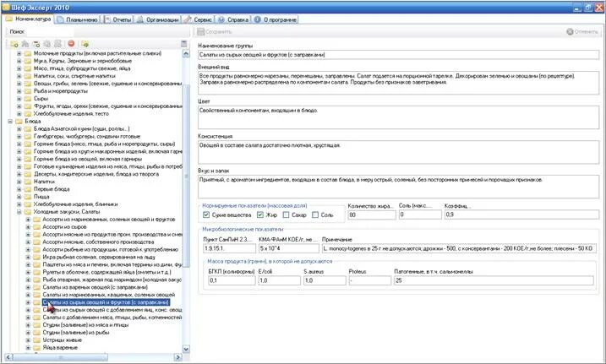Image resolution: width=606 pixels, height=364 pixels.
Task: Go to the Сервис tab
Action: coord(198,19)
